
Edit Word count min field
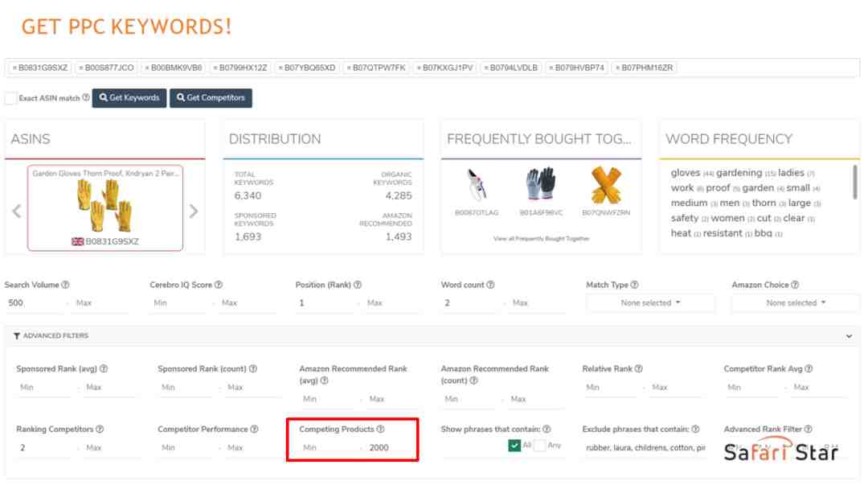pyautogui.click(x=470, y=303)
